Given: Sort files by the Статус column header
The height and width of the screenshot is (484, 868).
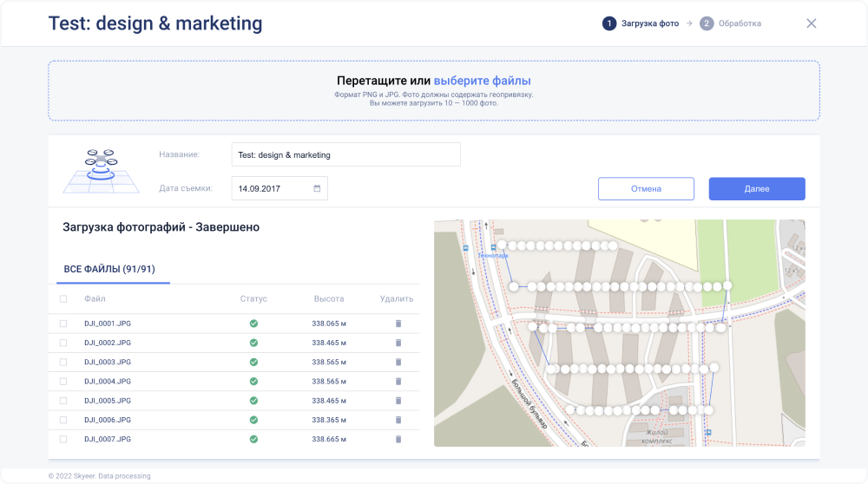Looking at the screenshot, I should pyautogui.click(x=253, y=299).
